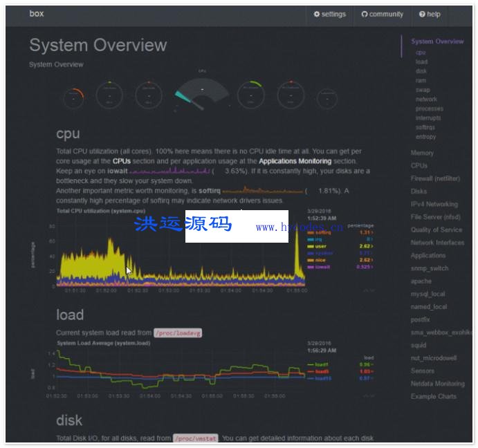Screen dimensions: 478x448
Task: Click the 'disk' section heading
Action: [69, 420]
